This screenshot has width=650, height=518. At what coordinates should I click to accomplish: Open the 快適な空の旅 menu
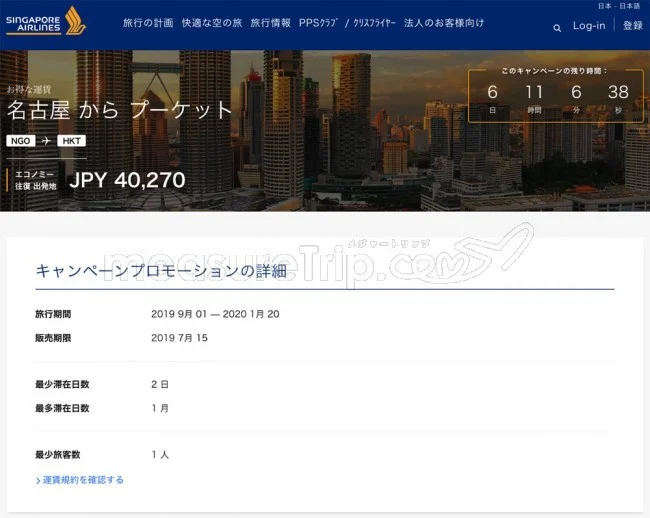click(212, 23)
